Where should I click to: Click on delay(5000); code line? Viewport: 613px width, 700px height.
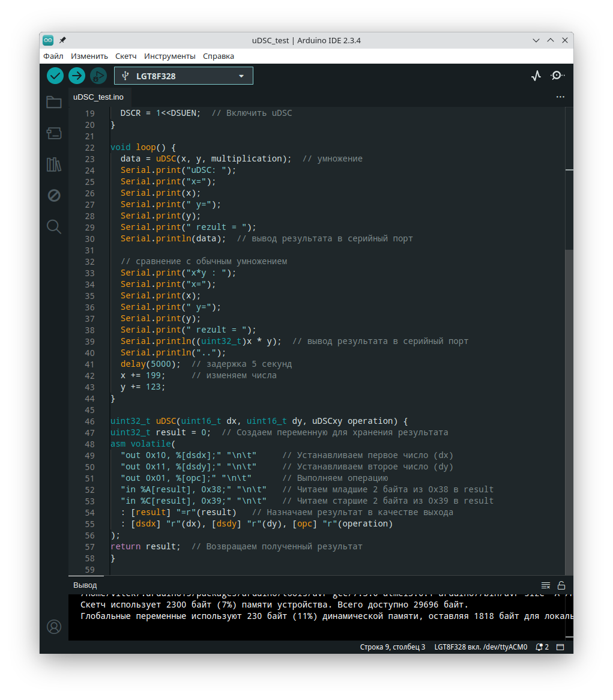(151, 364)
